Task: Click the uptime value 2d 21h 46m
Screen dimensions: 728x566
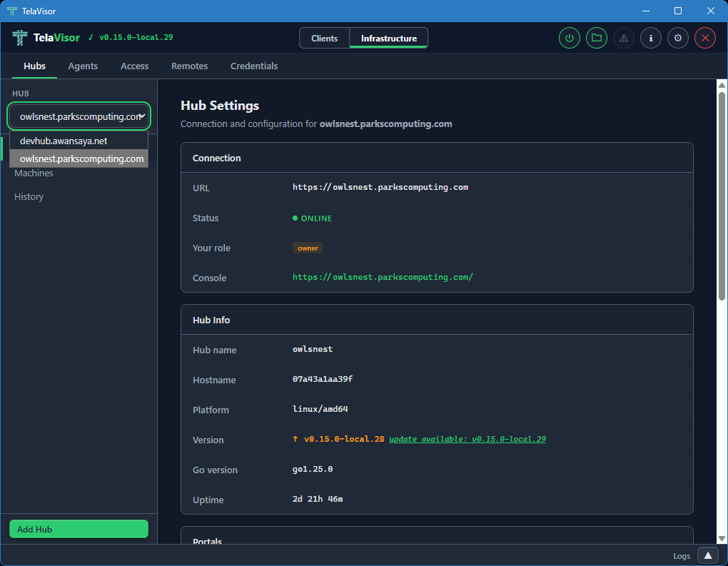Action: click(x=318, y=499)
